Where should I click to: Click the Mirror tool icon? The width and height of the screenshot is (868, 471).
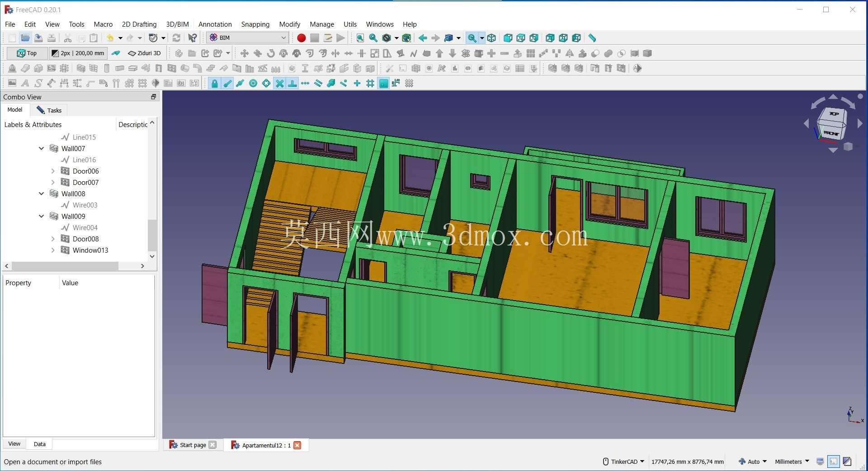570,53
